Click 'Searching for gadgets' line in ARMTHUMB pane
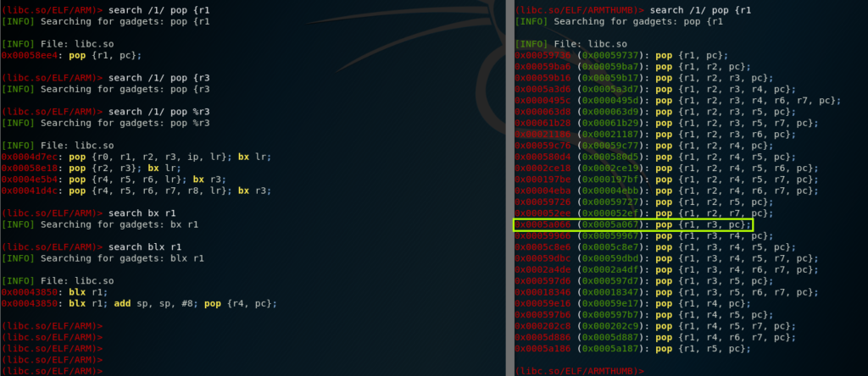 638,21
